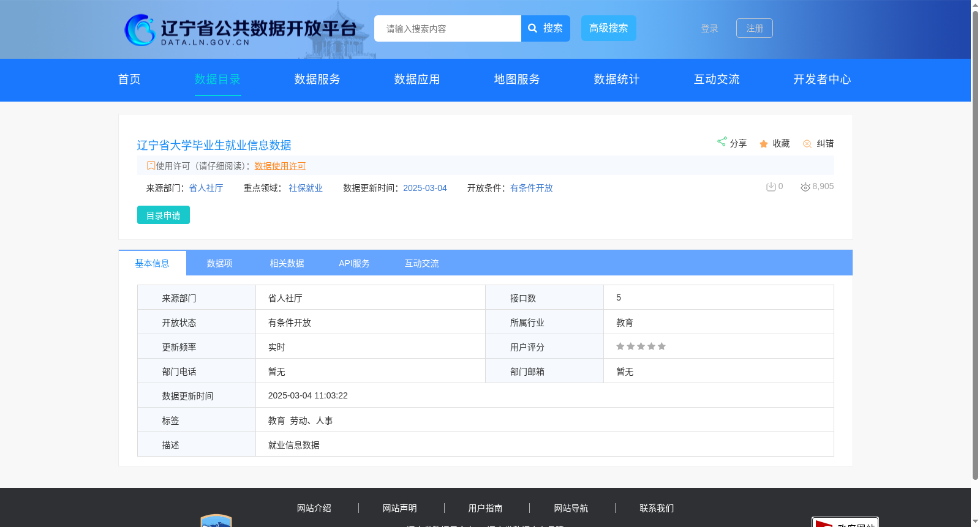The height and width of the screenshot is (527, 980).
Task: Click dataset title 辽宁省大学毕业生就业信息数据
Action: pyautogui.click(x=214, y=145)
